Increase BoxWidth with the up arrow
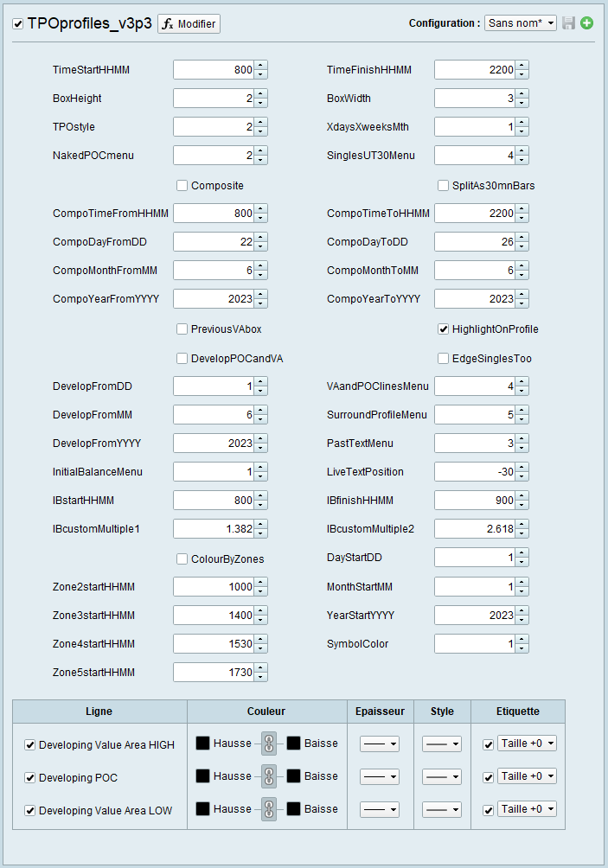This screenshot has height=868, width=608. [x=522, y=94]
